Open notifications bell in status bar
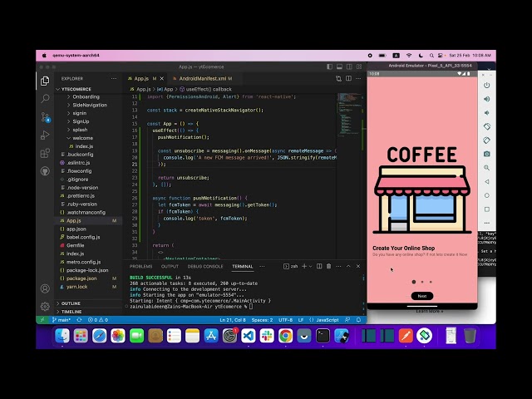 coord(358,319)
